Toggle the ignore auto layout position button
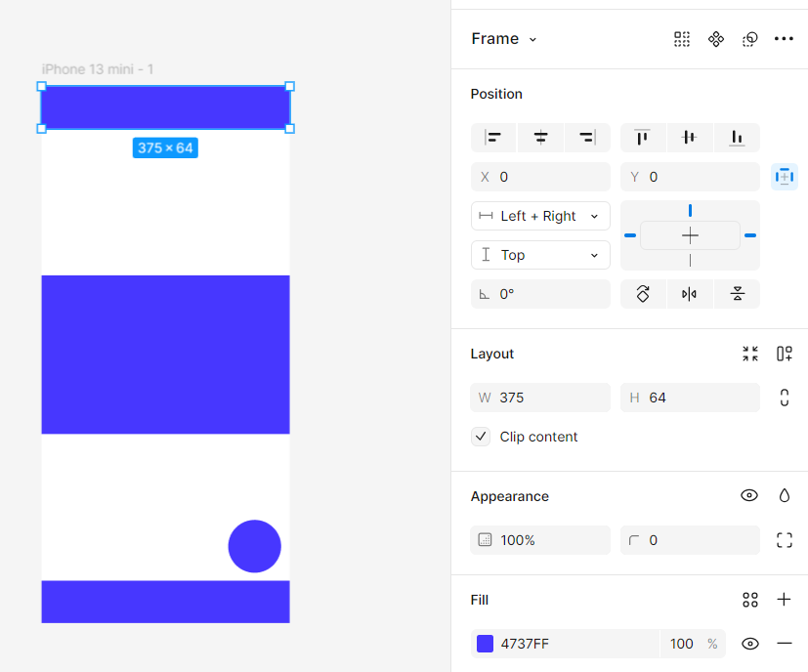The width and height of the screenshot is (808, 672). [x=785, y=177]
